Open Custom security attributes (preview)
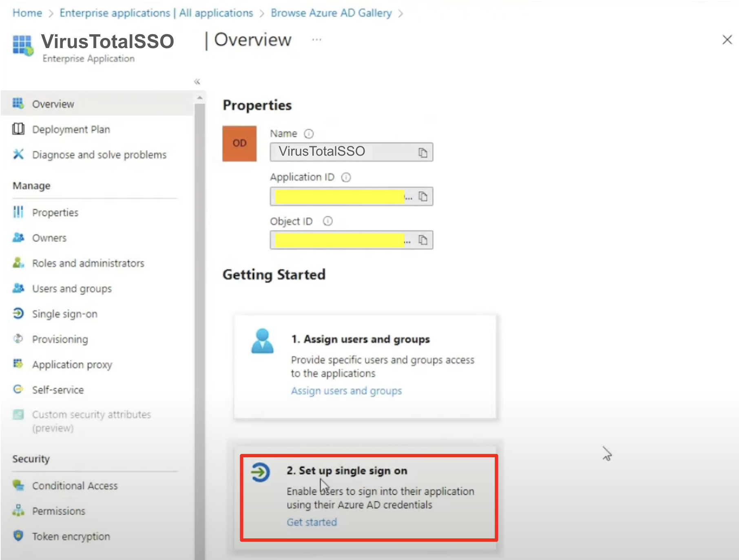Viewport: 739px width, 560px height. pyautogui.click(x=91, y=421)
